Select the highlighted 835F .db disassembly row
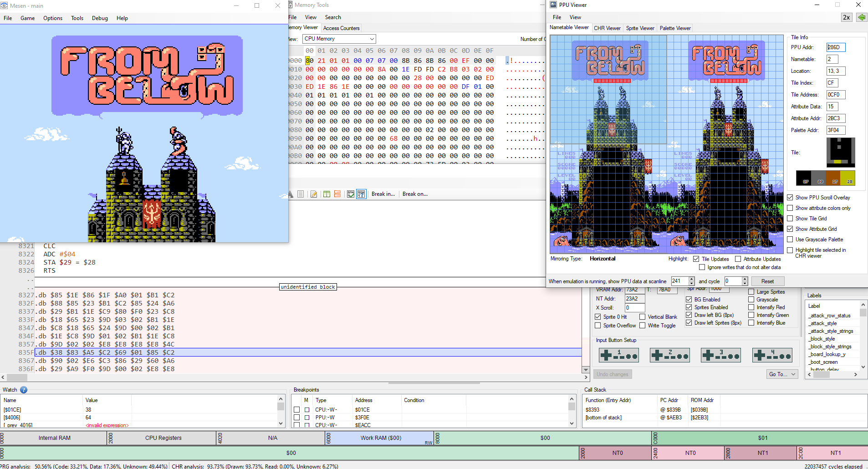This screenshot has height=469, width=868. [308, 352]
